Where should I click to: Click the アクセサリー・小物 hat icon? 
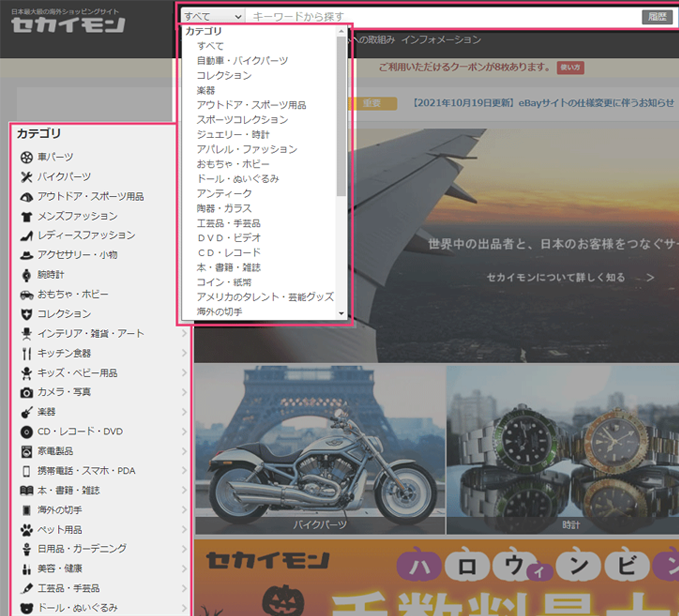click(x=26, y=255)
